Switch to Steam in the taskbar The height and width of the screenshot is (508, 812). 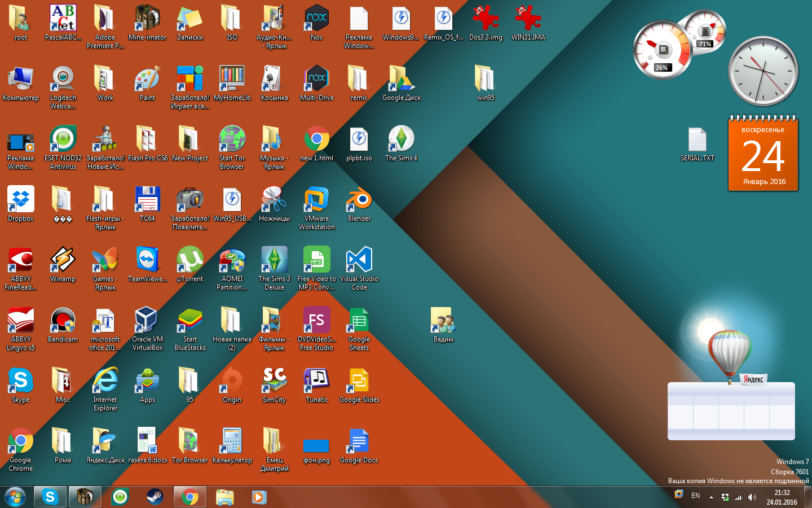pyautogui.click(x=155, y=497)
